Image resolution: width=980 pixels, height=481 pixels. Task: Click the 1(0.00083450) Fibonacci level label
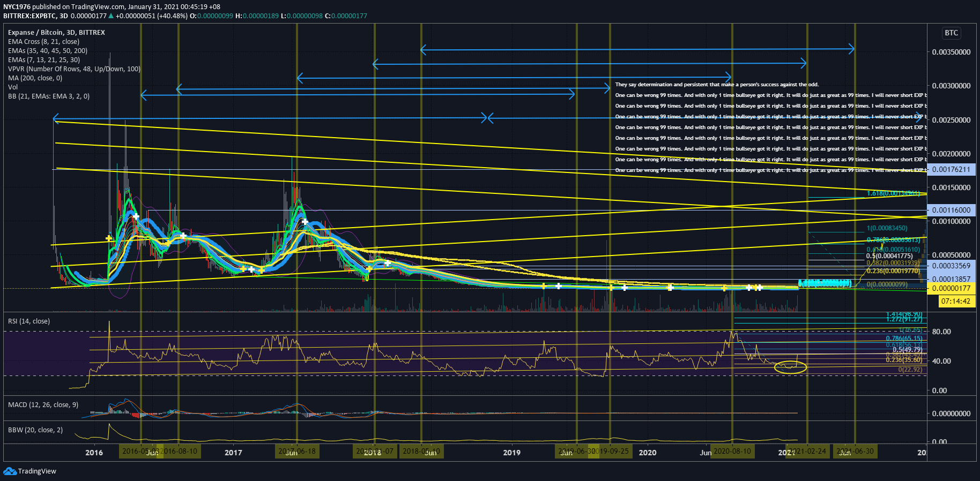887,228
